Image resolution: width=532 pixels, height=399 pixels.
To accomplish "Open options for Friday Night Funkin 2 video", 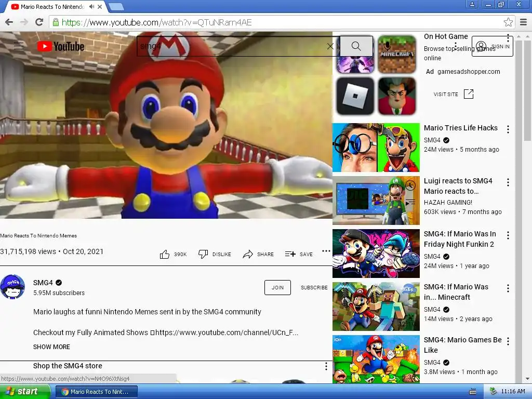I will tap(508, 235).
